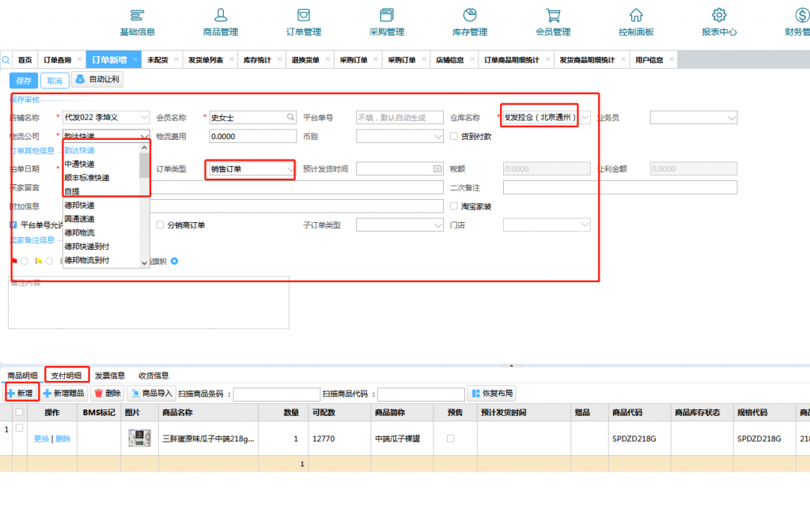Check the 分销商订单 checkbox
This screenshot has width=810, height=532.
(x=160, y=225)
